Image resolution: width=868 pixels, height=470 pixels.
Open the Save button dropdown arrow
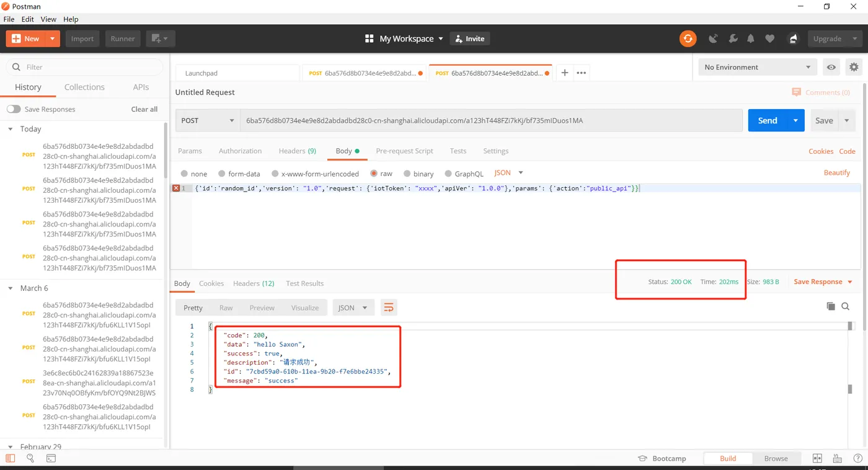[x=847, y=120]
